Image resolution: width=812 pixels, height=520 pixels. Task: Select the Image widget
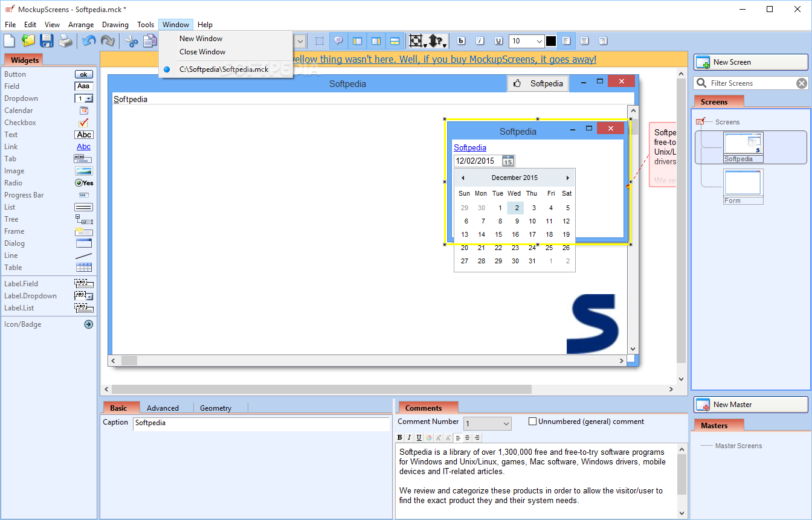pos(48,171)
